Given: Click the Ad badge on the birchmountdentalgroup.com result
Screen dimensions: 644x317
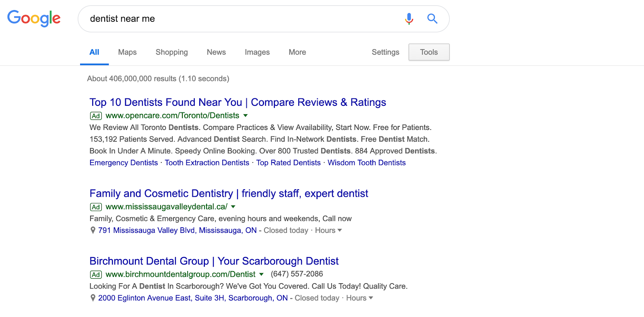Looking at the screenshot, I should tap(96, 275).
